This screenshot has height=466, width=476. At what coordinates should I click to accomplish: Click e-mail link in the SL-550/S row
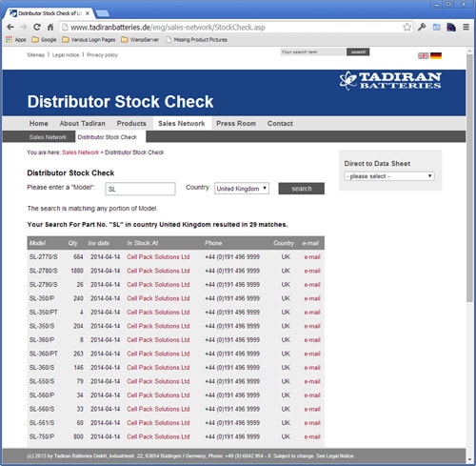[312, 381]
